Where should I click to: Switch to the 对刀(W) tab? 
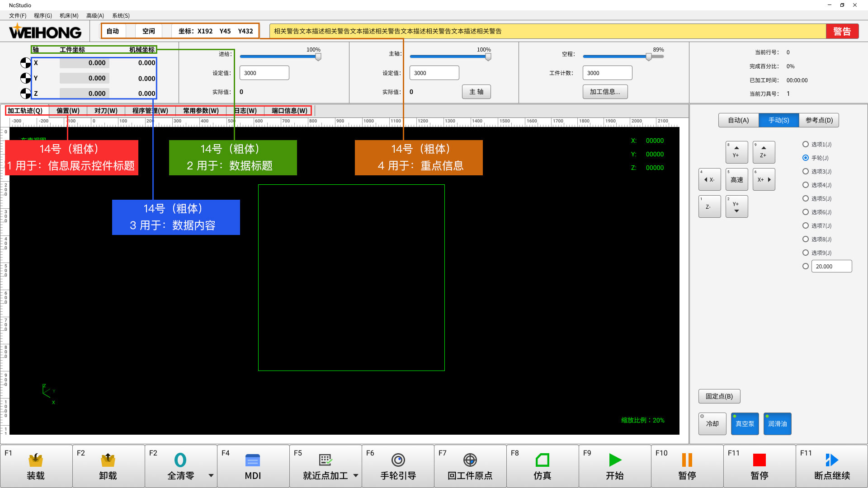tap(106, 111)
